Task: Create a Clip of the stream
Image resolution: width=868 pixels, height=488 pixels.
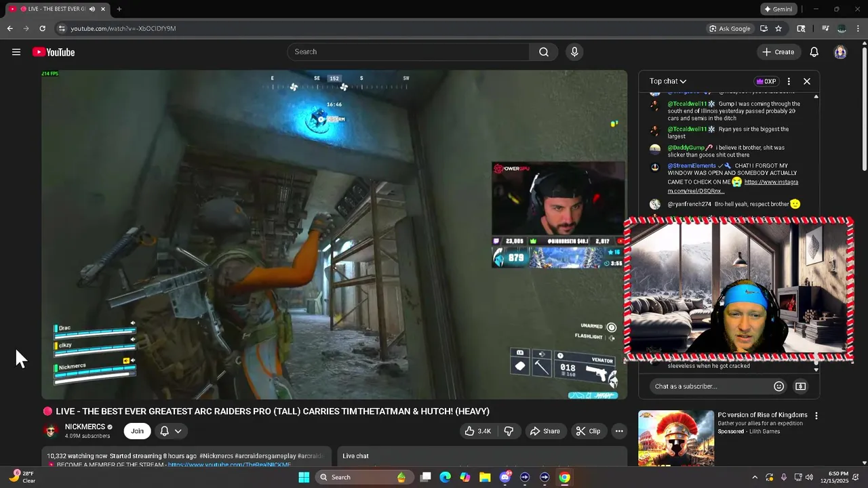Action: point(588,431)
